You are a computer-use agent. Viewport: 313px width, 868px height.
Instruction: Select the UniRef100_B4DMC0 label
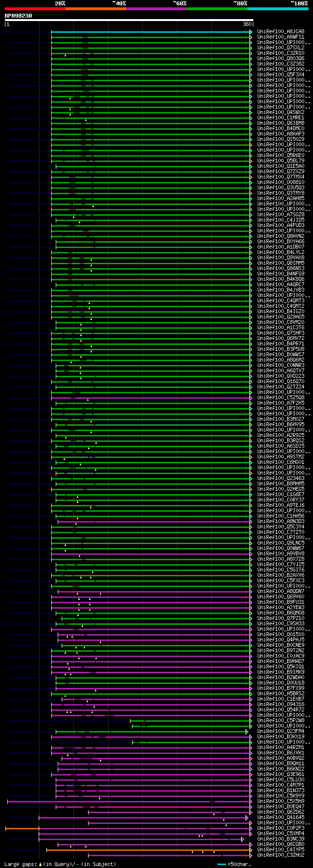(281, 129)
